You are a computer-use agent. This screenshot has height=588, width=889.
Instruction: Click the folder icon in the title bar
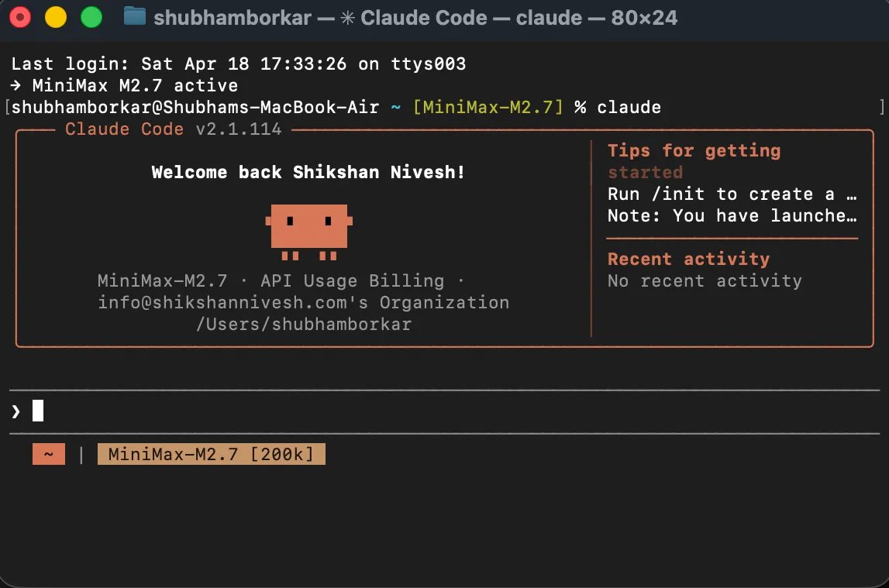tap(135, 16)
